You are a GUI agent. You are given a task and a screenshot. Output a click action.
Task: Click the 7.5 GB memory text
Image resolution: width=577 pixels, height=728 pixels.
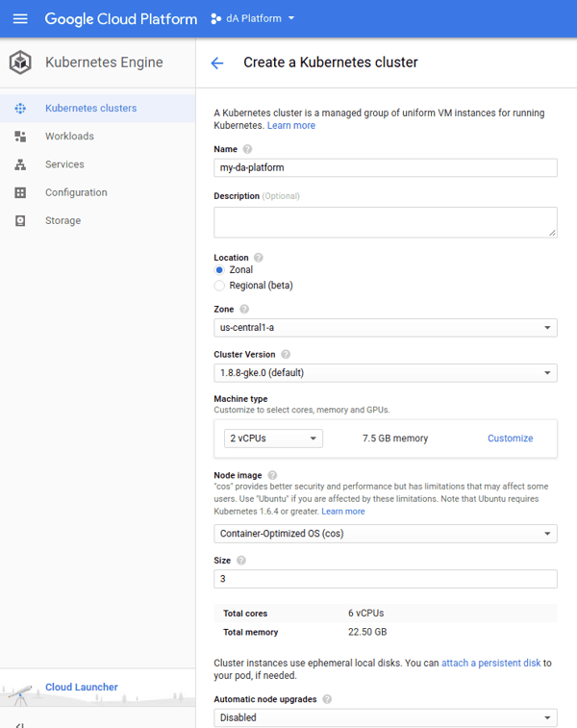pos(395,439)
